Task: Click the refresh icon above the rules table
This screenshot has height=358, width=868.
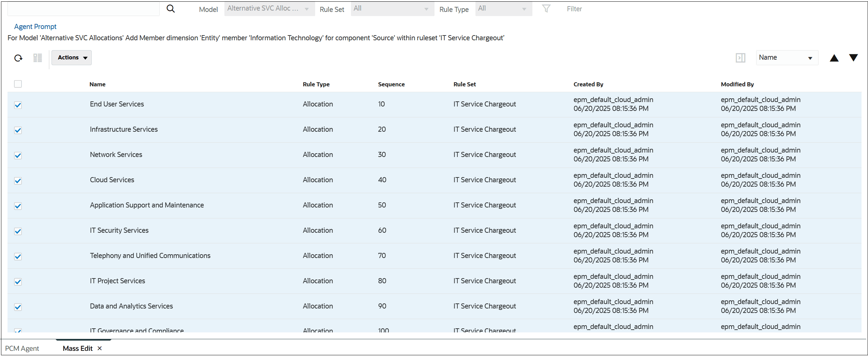Action: click(18, 58)
